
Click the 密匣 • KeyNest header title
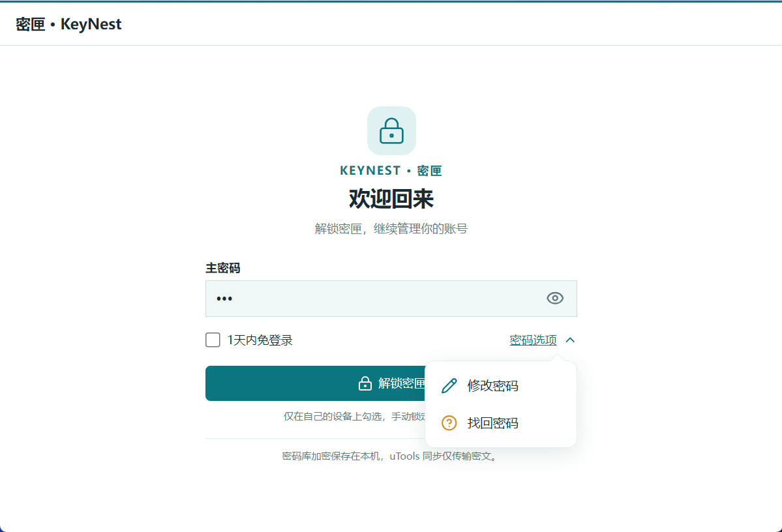click(x=68, y=24)
